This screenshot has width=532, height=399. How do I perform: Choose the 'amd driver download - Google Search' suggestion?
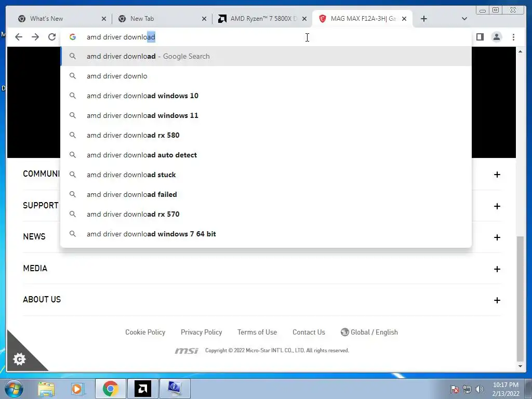(265, 56)
